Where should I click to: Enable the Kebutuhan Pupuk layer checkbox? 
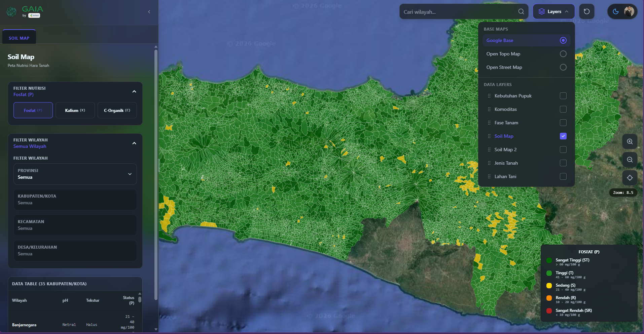click(x=563, y=96)
